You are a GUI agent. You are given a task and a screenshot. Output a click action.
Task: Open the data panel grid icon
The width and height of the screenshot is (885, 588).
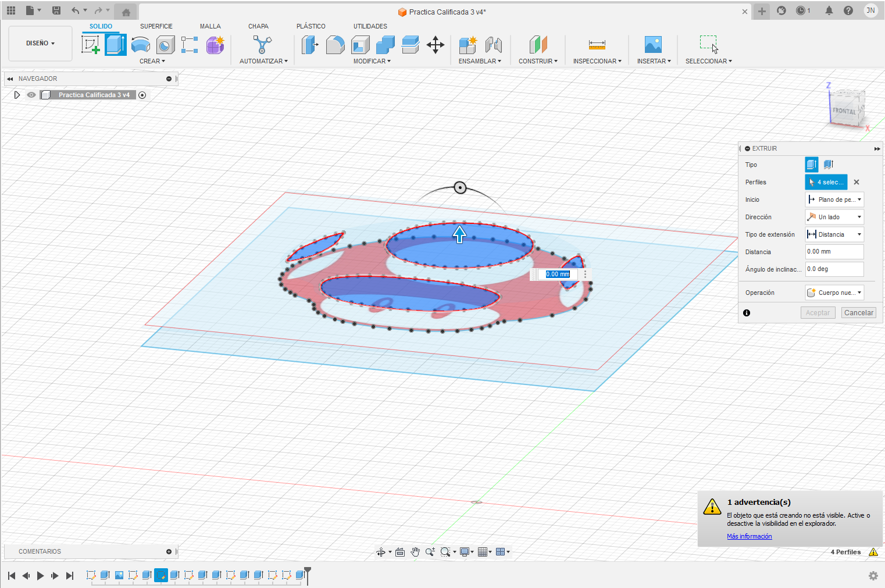pos(11,10)
